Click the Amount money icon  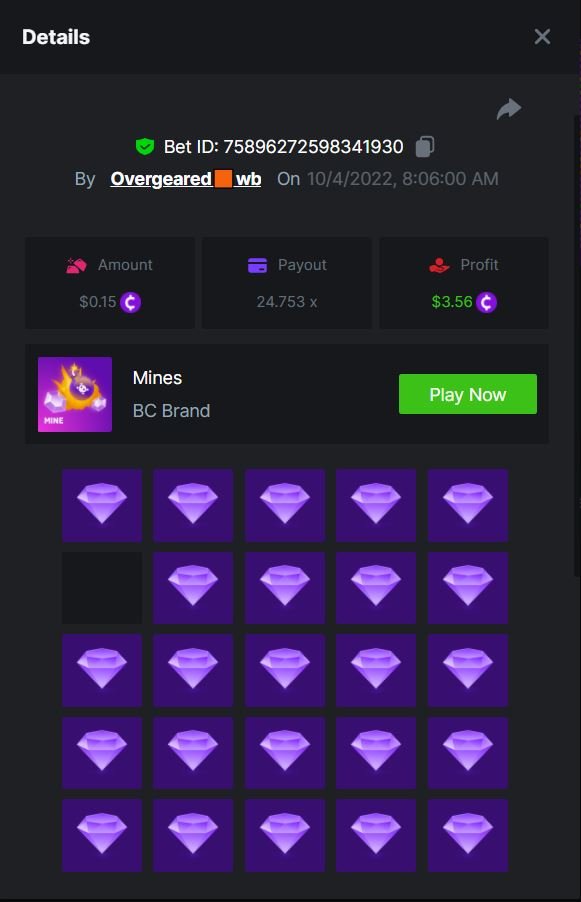77,265
